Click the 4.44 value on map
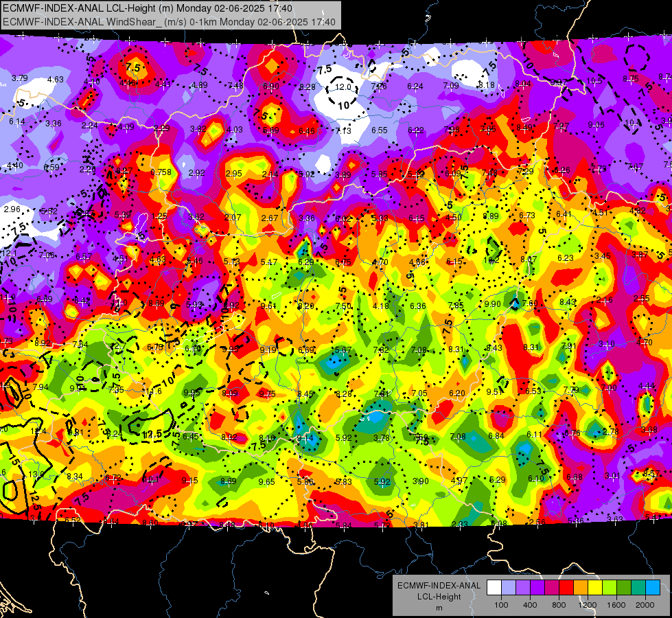672x618 pixels. click(x=647, y=386)
